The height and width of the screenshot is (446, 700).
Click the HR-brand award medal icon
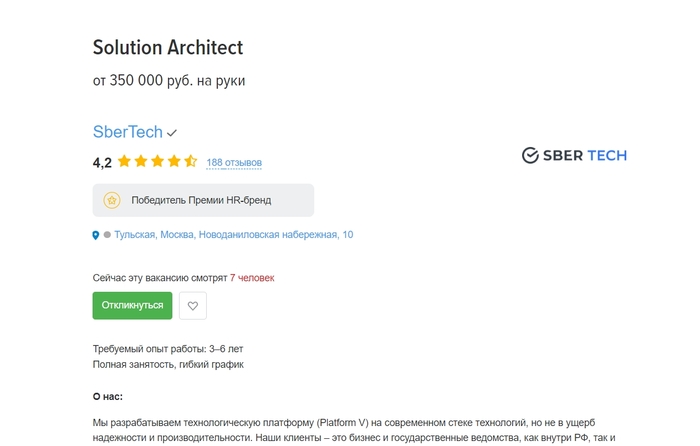[x=112, y=200]
